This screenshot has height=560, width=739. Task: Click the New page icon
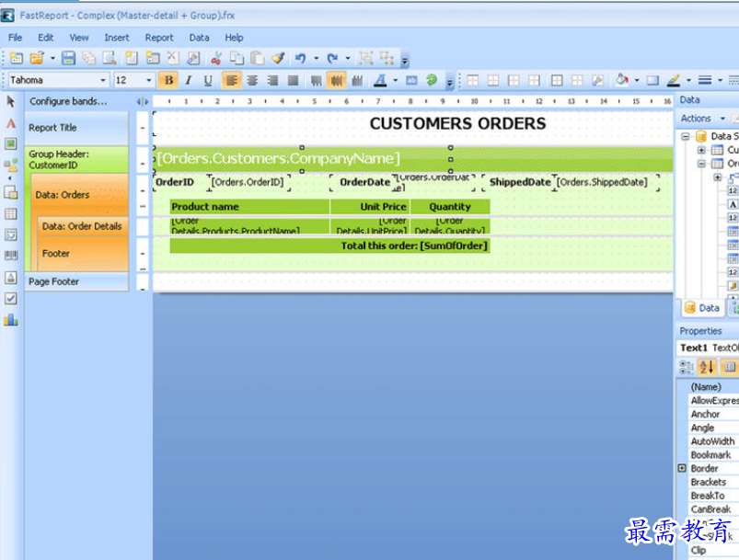coord(132,59)
